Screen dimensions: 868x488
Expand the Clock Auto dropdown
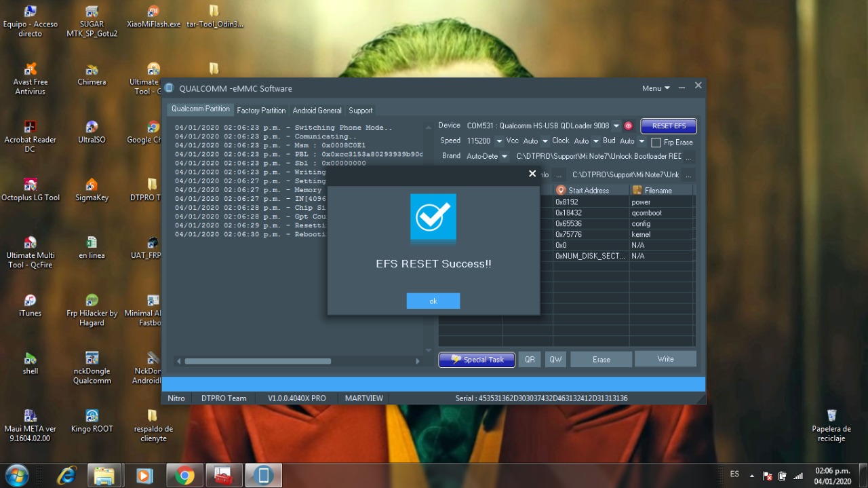click(596, 141)
